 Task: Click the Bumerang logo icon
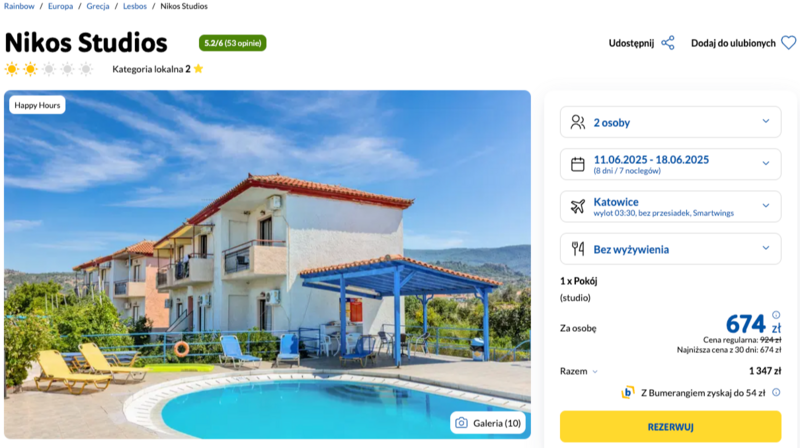point(628,392)
